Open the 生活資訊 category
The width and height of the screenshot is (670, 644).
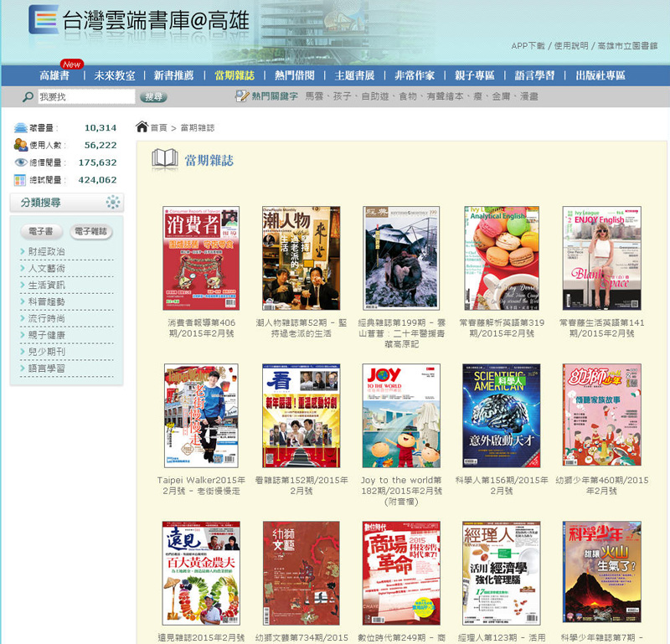click(x=46, y=285)
